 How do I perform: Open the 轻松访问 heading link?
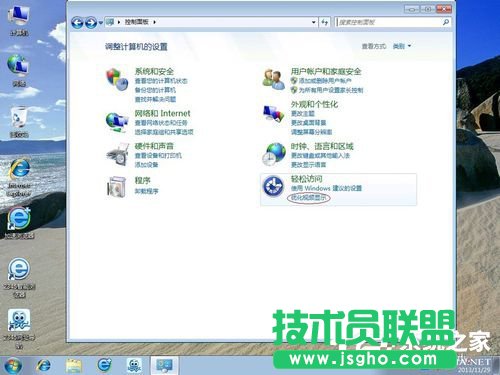coord(306,179)
